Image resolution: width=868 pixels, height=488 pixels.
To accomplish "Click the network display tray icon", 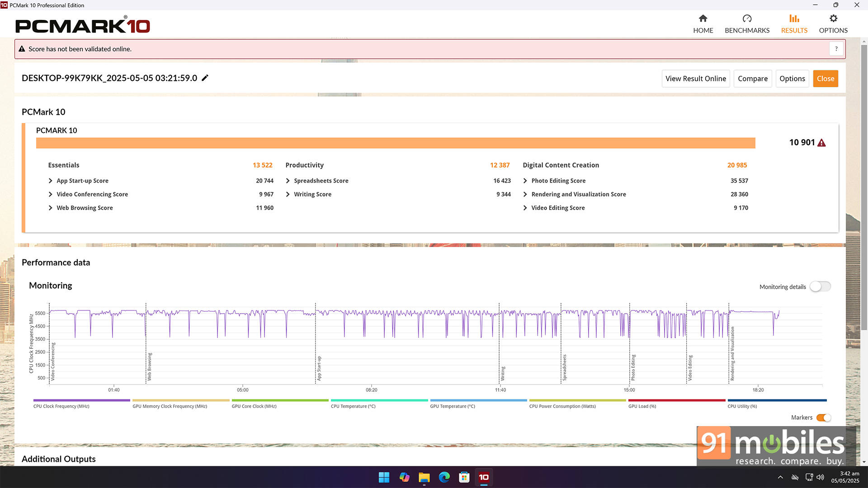I will coord(809,477).
